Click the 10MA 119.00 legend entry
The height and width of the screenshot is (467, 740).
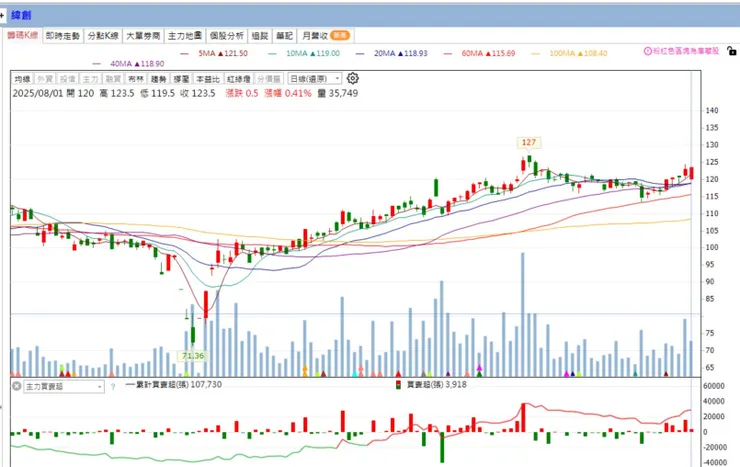tap(304, 53)
